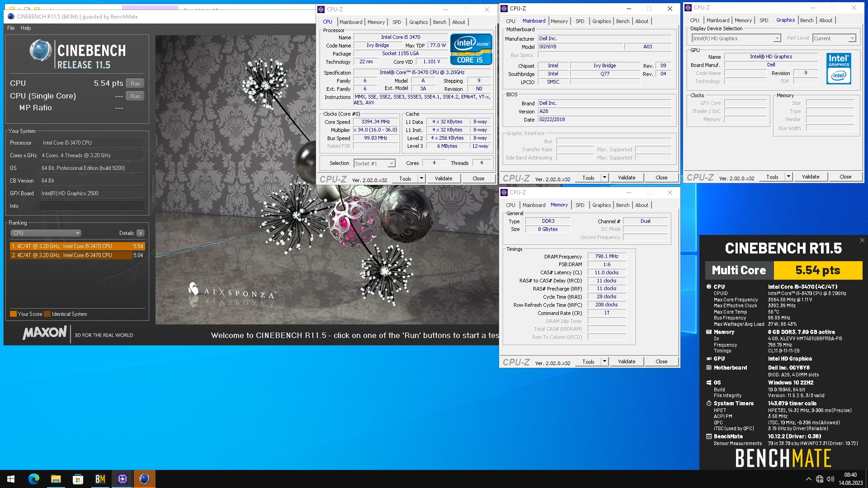Click the Info field in Your System

91,206
